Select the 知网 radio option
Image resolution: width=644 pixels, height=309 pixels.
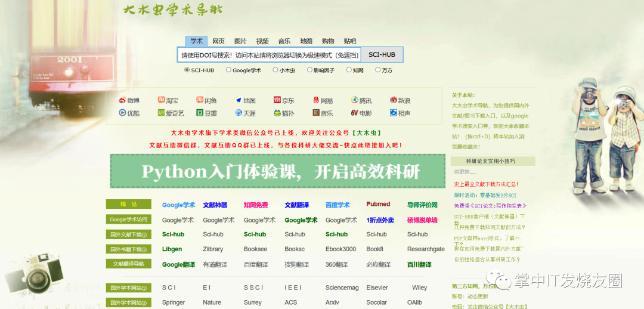pos(349,70)
